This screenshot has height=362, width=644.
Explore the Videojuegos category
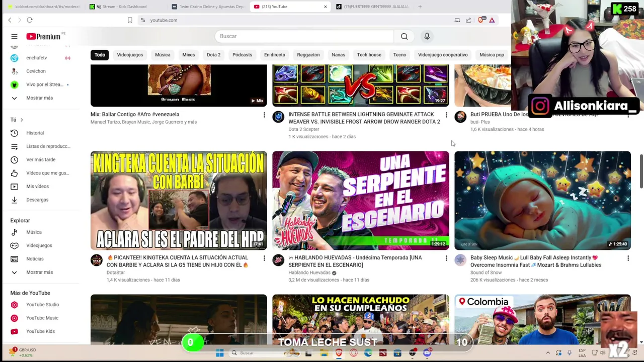coord(40,245)
